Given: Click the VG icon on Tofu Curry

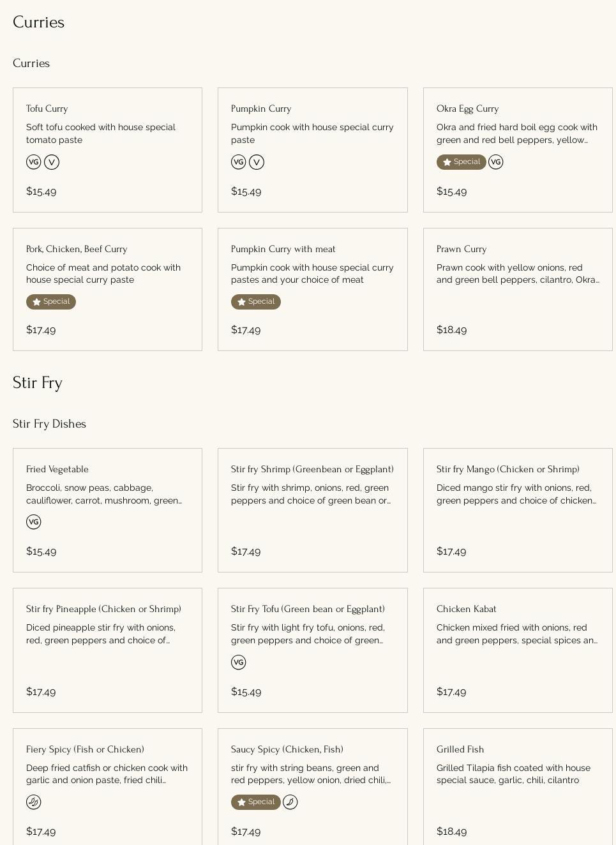Looking at the screenshot, I should tap(34, 162).
